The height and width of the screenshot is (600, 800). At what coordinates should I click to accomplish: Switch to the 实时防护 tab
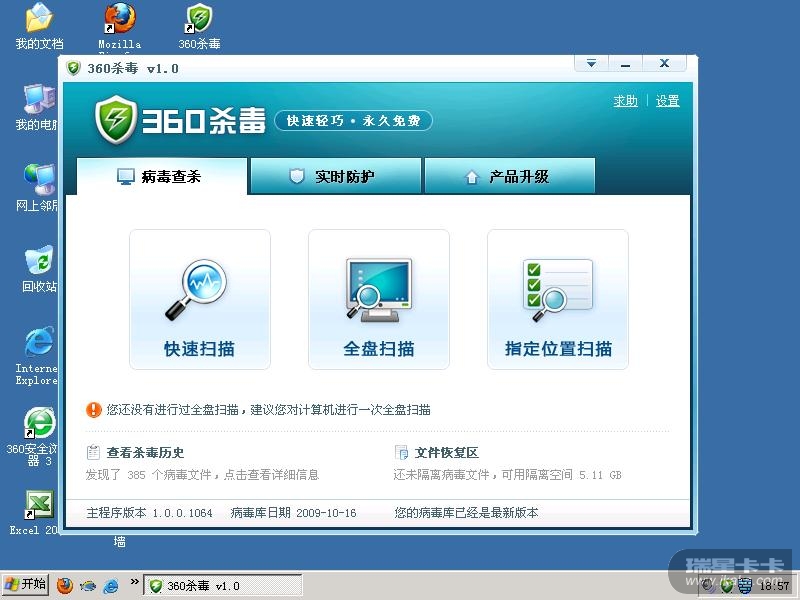coord(336,177)
